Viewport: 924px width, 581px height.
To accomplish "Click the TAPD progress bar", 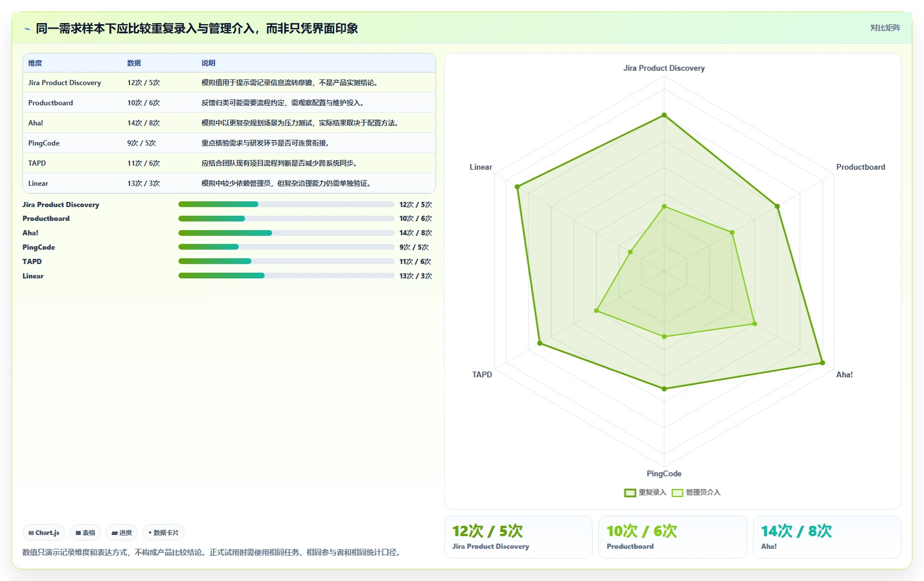I will point(287,261).
